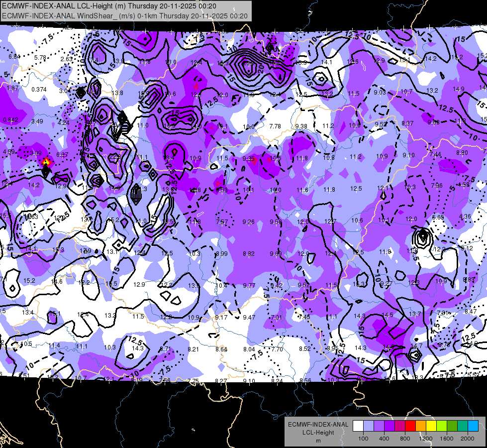
Task: Select the sky-blue swatch at the legend's end
Action: (x=473, y=426)
